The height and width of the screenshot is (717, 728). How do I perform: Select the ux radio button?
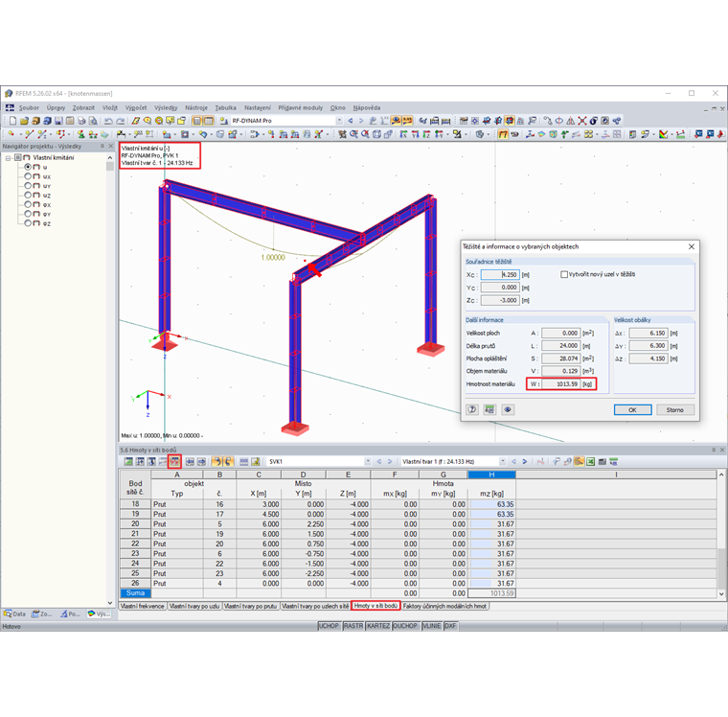(28, 176)
